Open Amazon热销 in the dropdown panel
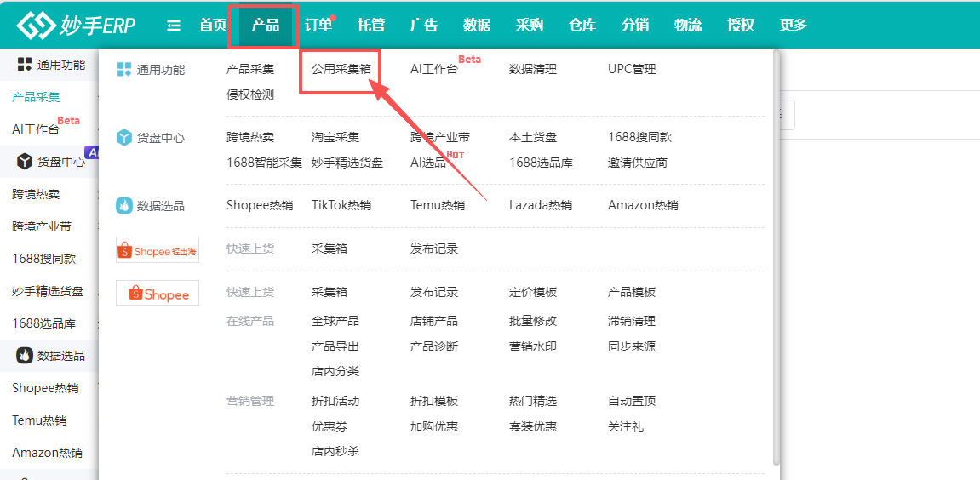 [x=643, y=206]
